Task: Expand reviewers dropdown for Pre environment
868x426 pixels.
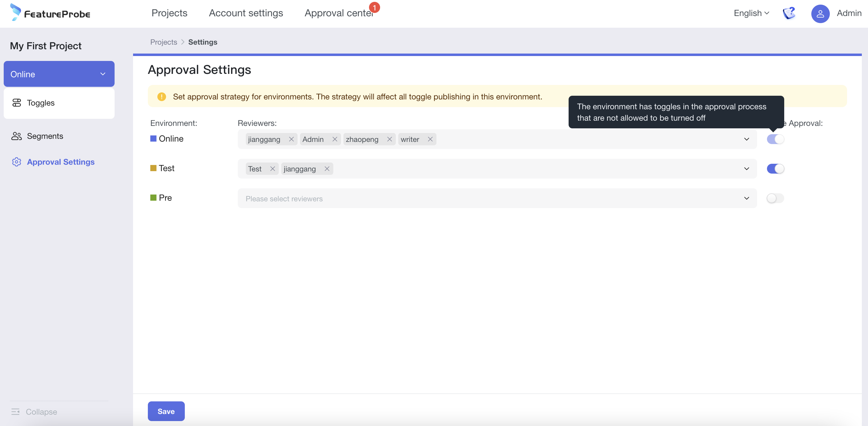Action: tap(747, 198)
